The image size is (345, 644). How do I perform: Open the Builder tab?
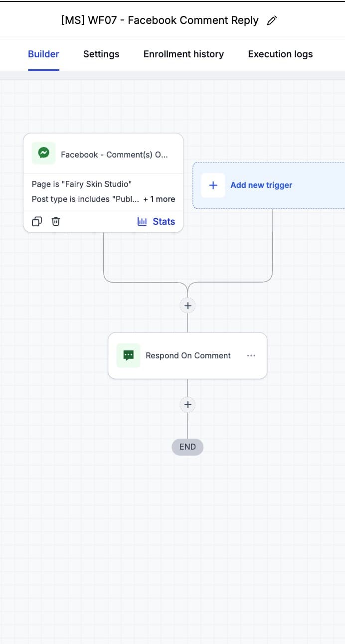[x=43, y=54]
